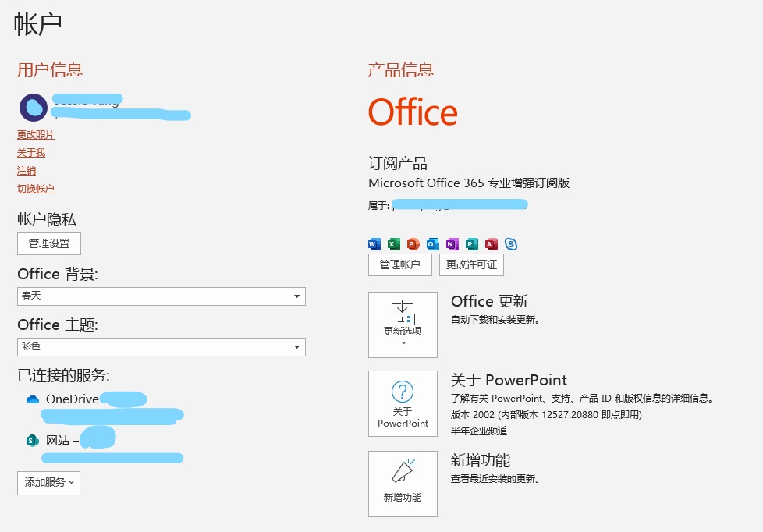Click the 半年企业频道 channel text
763x532 pixels.
(x=479, y=431)
